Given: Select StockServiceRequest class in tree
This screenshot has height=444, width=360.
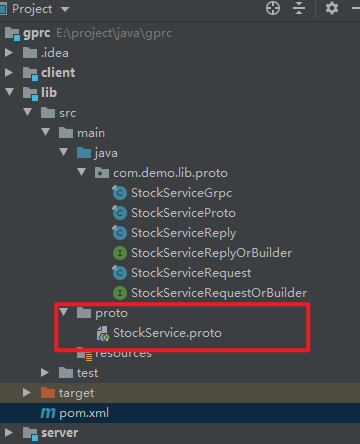Looking at the screenshot, I should pos(191,273).
